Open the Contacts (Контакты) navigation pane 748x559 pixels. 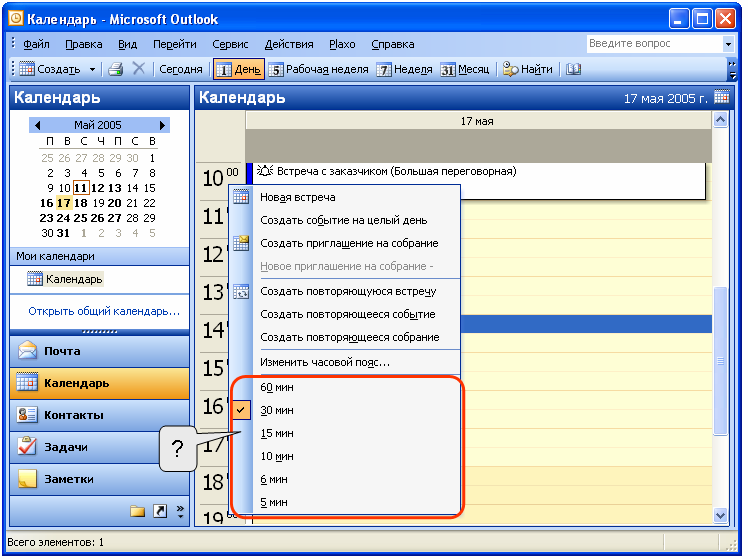pos(99,415)
